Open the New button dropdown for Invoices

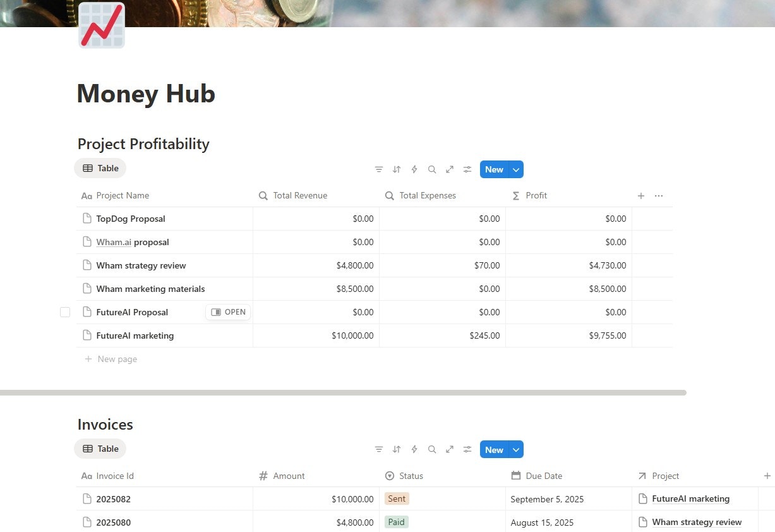tap(516, 449)
